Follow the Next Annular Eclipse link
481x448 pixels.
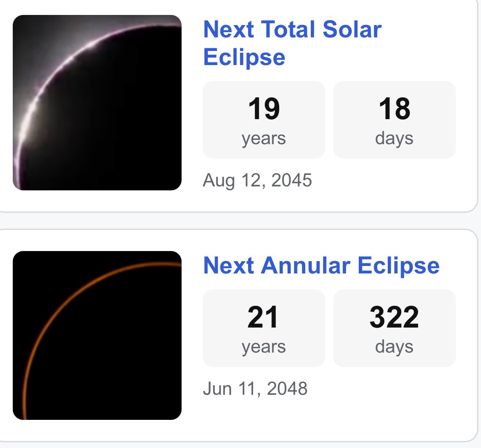tap(321, 266)
